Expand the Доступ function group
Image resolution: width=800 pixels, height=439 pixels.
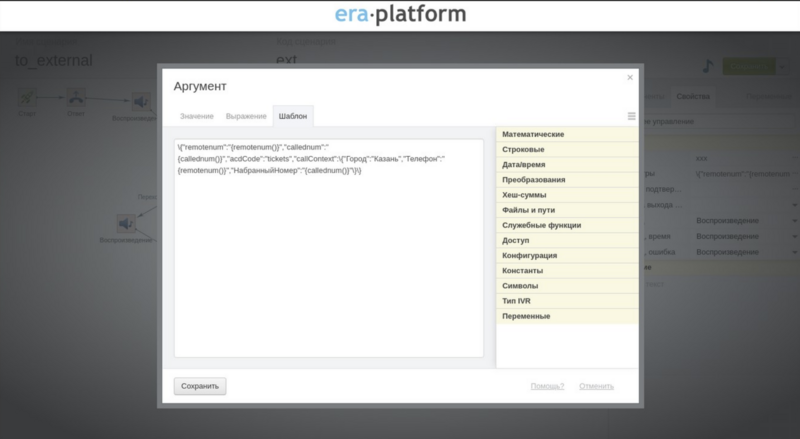pyautogui.click(x=567, y=240)
